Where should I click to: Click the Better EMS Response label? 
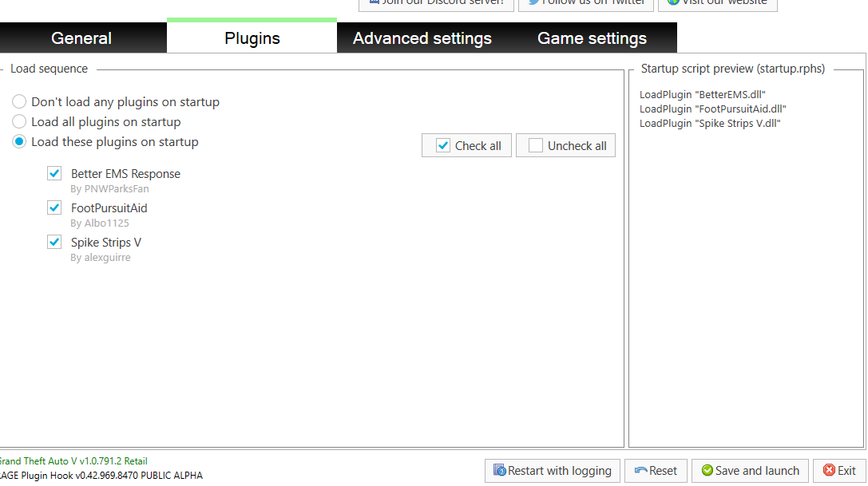tap(125, 174)
